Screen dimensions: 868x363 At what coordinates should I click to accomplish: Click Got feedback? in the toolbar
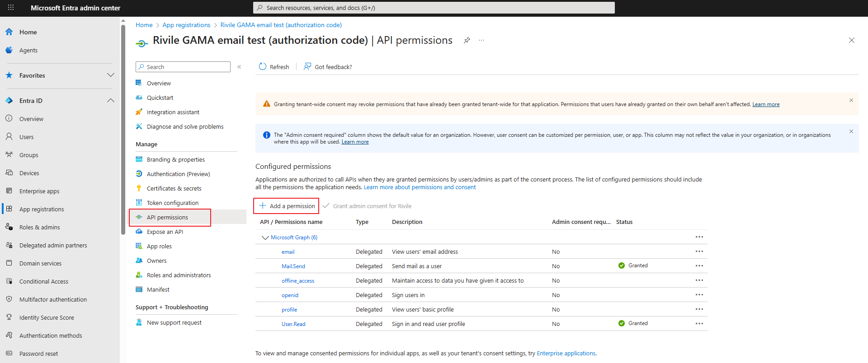point(328,67)
